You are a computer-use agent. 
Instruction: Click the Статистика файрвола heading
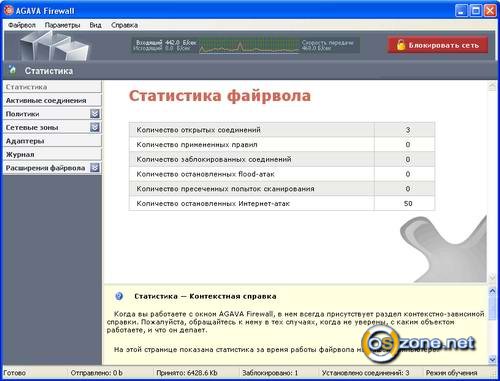click(220, 96)
